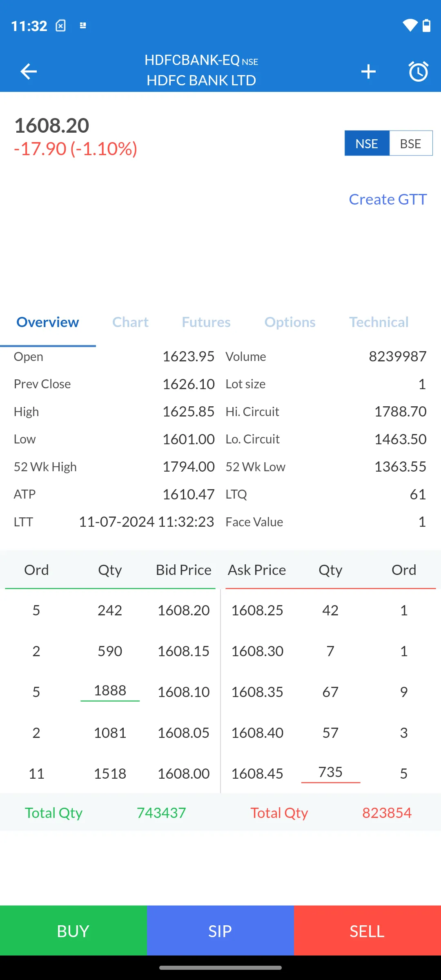The height and width of the screenshot is (980, 441).
Task: Select bid price 1608.00
Action: 184,774
